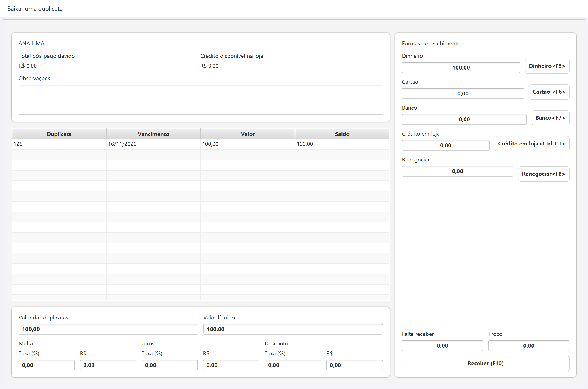Edit the Dinheiro amount field
This screenshot has width=588, height=389.
coord(461,68)
